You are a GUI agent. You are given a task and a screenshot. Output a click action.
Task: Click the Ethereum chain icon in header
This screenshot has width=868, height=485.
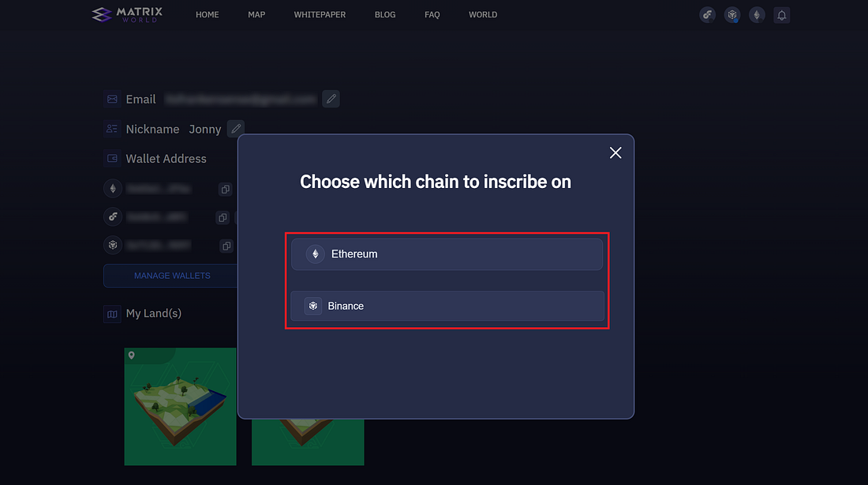tap(757, 15)
